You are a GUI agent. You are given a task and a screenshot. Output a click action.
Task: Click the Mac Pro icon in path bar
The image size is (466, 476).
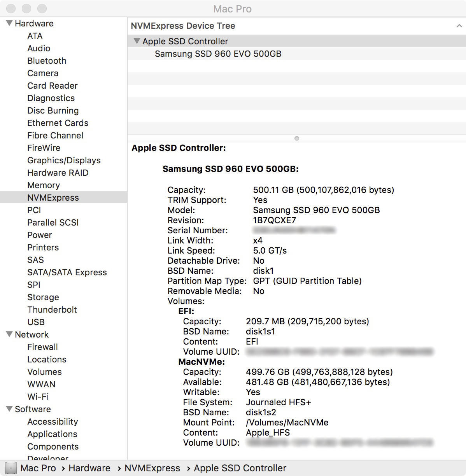[x=11, y=468]
